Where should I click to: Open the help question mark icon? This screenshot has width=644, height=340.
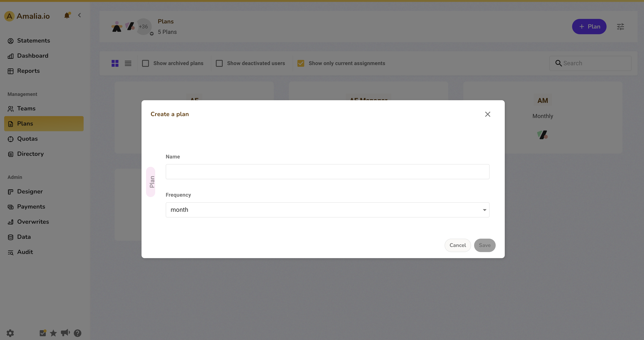click(78, 333)
